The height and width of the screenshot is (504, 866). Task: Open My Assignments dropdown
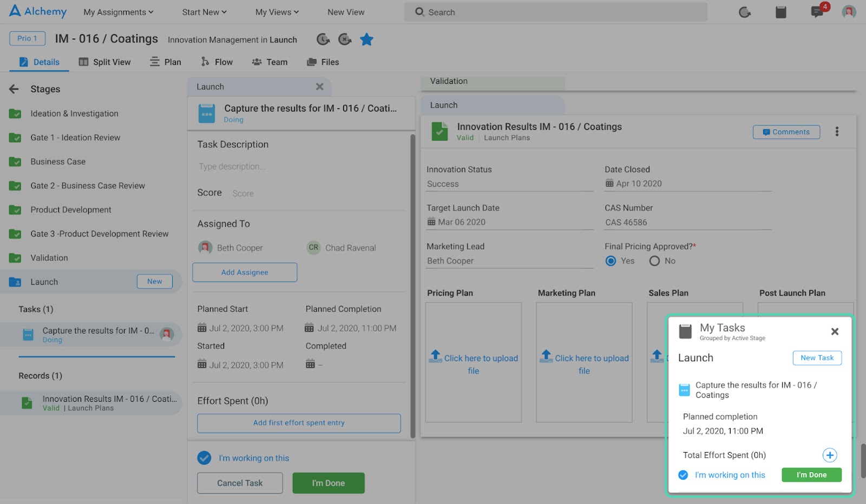[x=118, y=12]
